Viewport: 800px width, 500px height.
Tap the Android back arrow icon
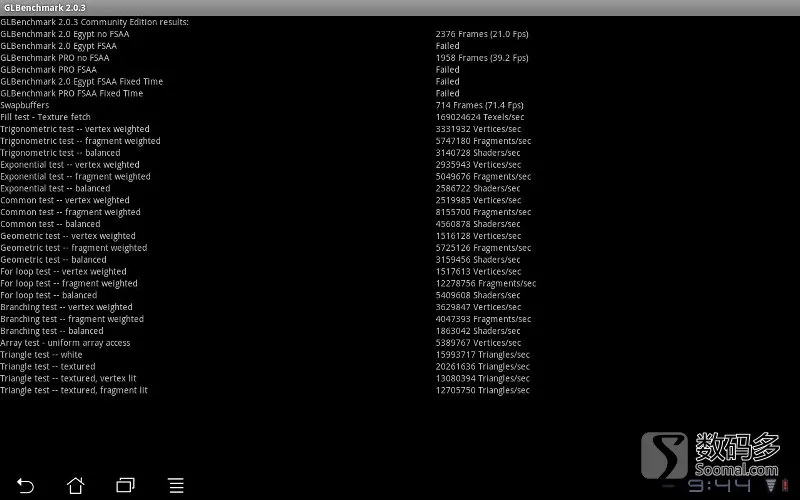[25, 485]
